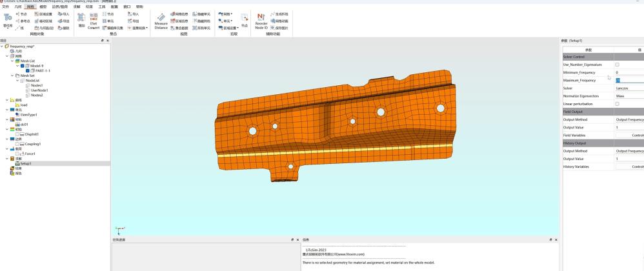Viewport: 644px width, 271px height.
Task: Collapse the NodeList node
Action: point(17,81)
